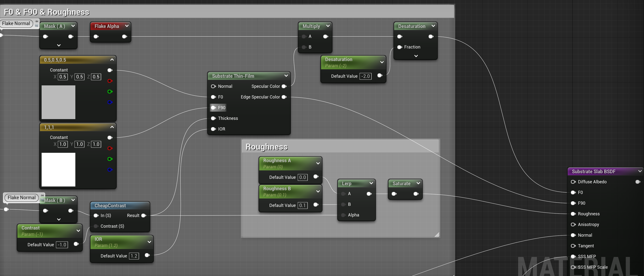Collapse the 0.5,0.5,0.5 constant node preview

point(112,59)
